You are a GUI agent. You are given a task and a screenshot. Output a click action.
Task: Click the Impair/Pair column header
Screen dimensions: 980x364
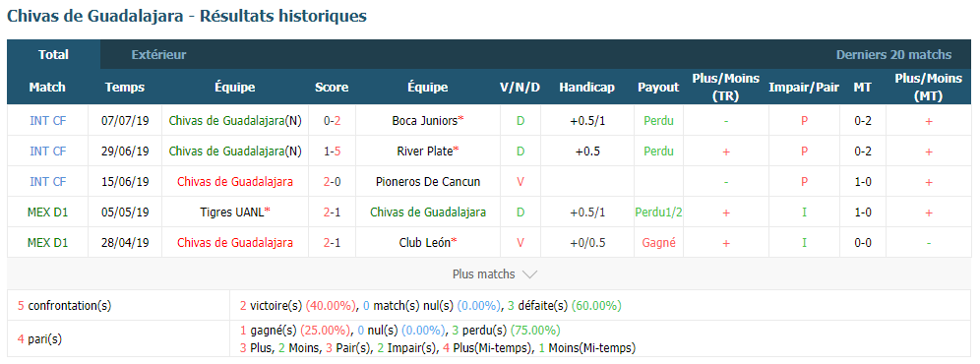pyautogui.click(x=804, y=88)
